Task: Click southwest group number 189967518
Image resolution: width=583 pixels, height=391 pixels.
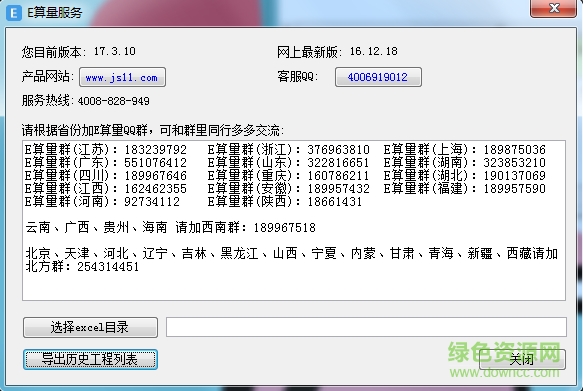Action: point(285,228)
